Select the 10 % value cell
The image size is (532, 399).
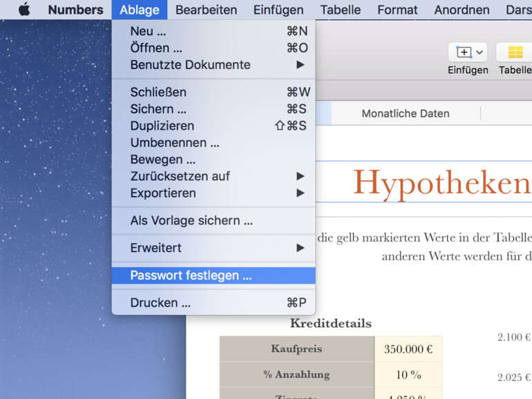click(x=408, y=374)
